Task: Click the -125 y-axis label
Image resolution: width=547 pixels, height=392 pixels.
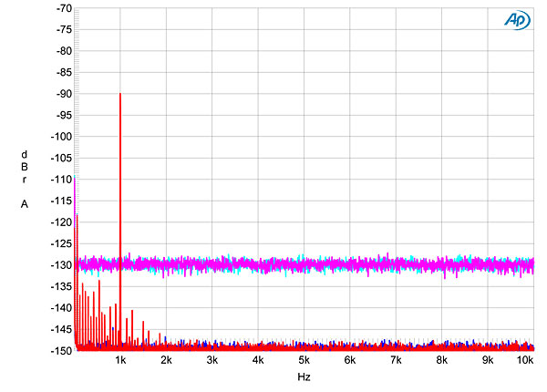Action: coord(61,243)
